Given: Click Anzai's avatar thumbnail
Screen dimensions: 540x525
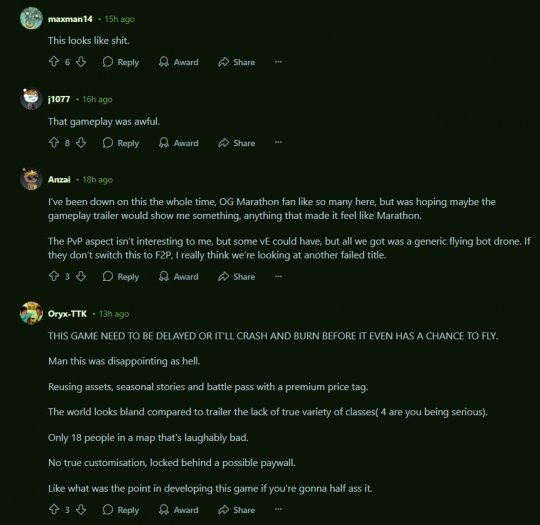Looking at the screenshot, I should (31, 179).
